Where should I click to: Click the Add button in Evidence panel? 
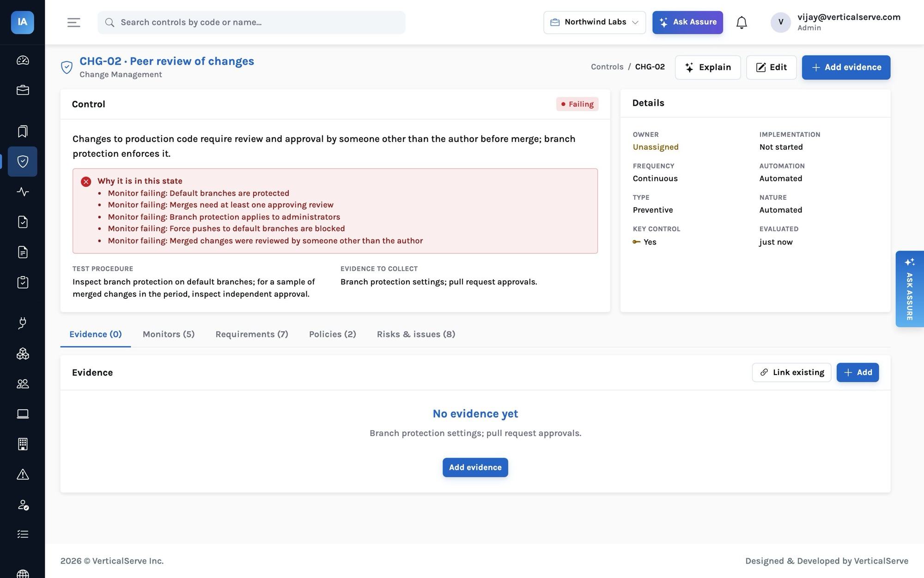(x=857, y=373)
